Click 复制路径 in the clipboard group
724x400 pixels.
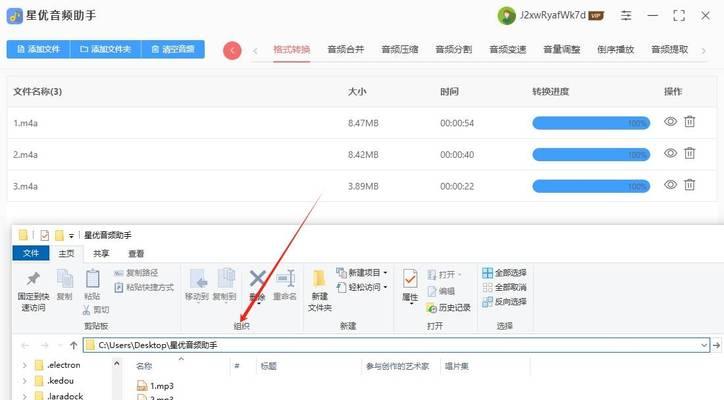[x=136, y=273]
